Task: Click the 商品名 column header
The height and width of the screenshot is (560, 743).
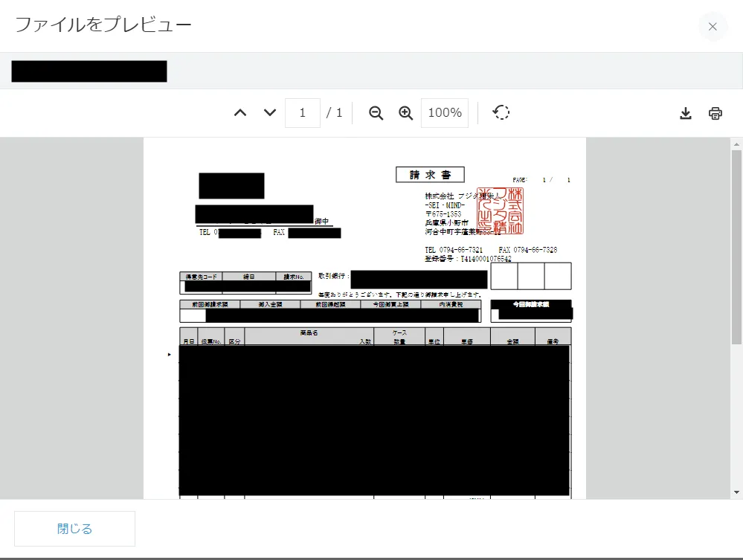Action: [309, 333]
